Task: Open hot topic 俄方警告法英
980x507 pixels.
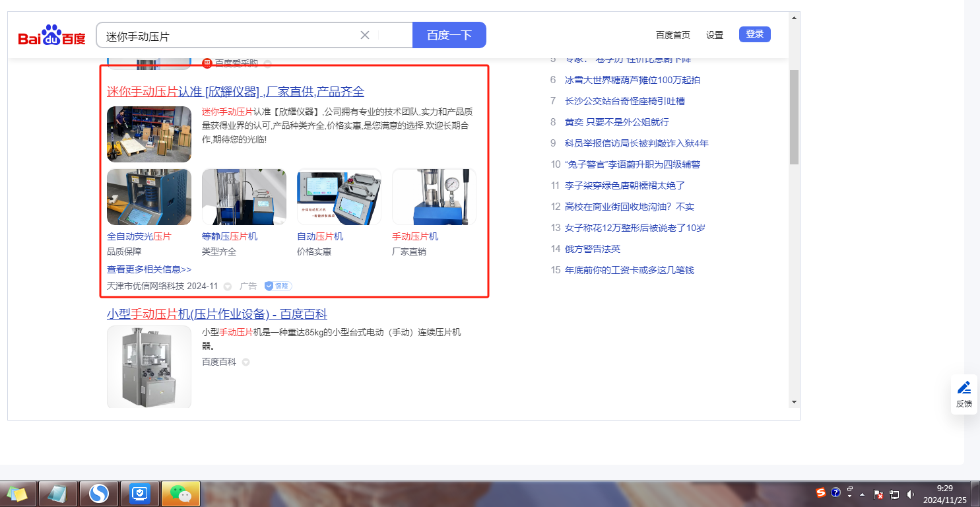Action: [x=593, y=249]
